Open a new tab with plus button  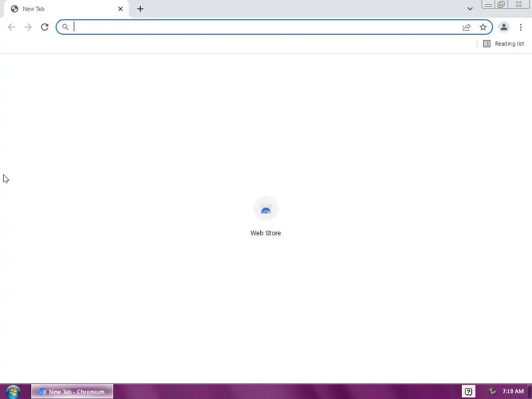pos(140,9)
